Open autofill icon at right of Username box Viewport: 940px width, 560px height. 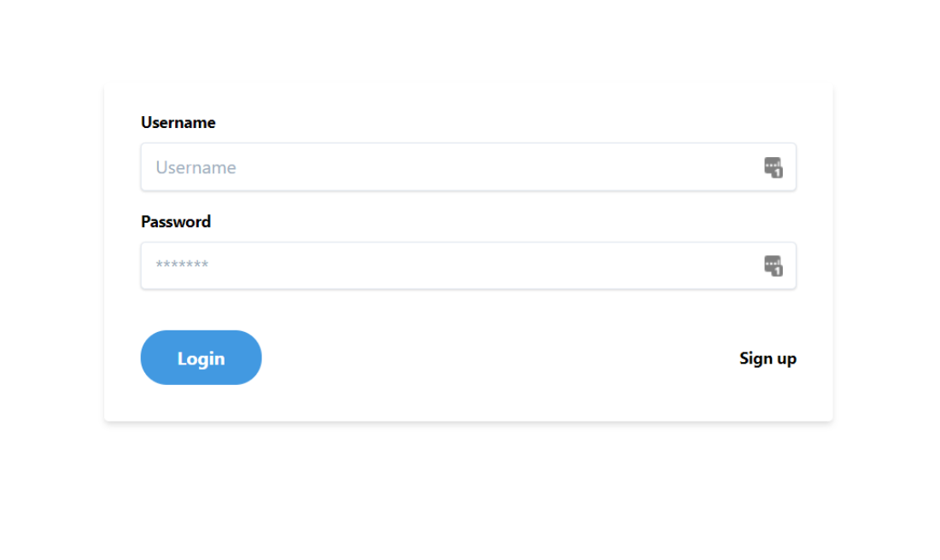click(773, 167)
